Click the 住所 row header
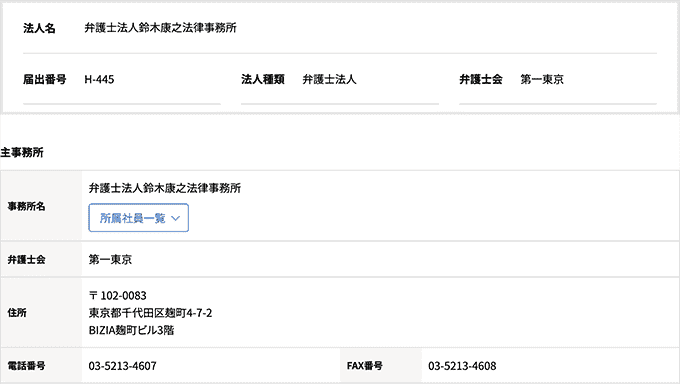 click(41, 313)
